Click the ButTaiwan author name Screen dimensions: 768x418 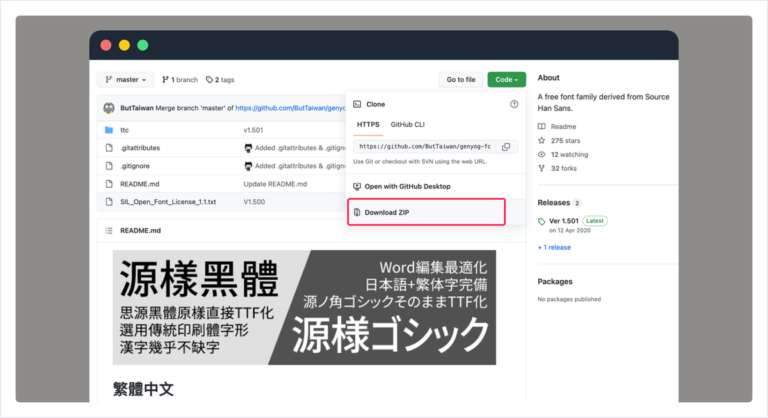click(x=137, y=108)
